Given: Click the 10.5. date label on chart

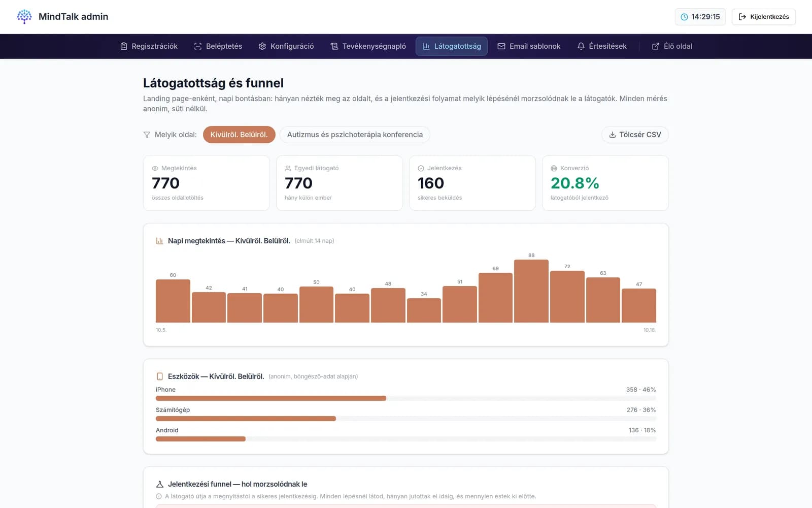Looking at the screenshot, I should [x=161, y=330].
